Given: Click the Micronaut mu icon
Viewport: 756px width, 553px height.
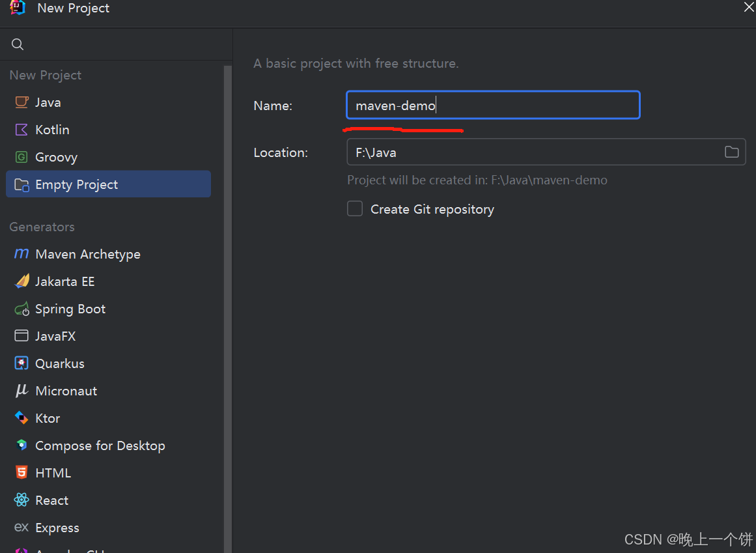Looking at the screenshot, I should click(x=21, y=391).
